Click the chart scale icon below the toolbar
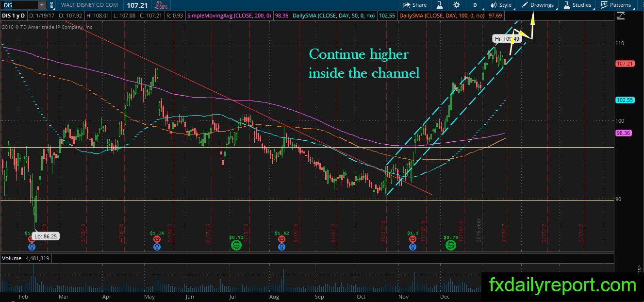Screen dimensions: 644x302 621,16
